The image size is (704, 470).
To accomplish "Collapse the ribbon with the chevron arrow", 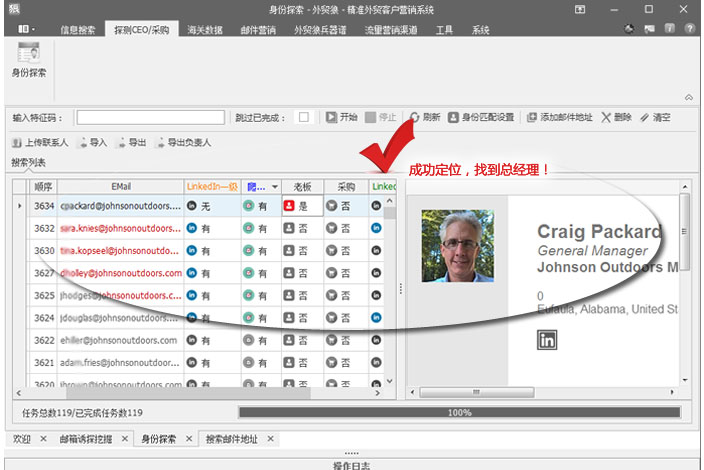I will (x=689, y=97).
